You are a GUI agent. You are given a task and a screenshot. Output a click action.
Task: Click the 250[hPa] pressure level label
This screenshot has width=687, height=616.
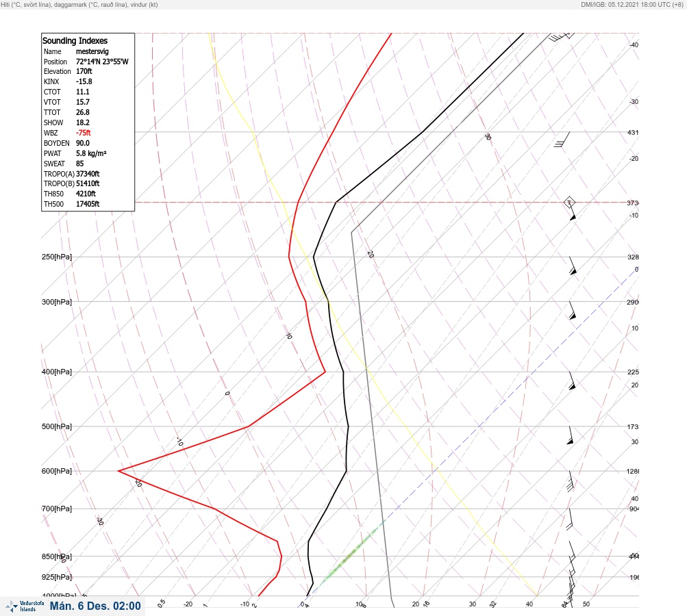coord(57,257)
